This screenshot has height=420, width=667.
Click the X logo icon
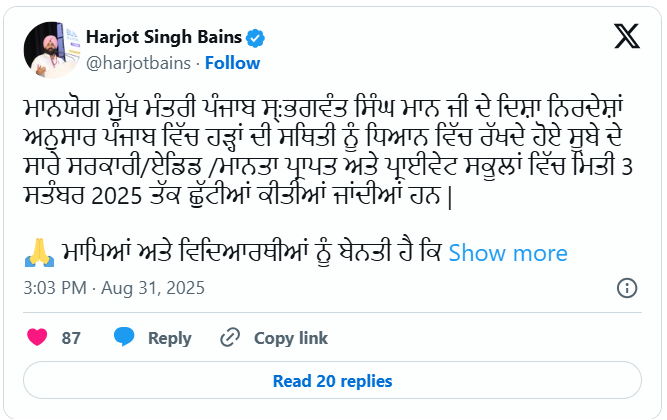627,39
